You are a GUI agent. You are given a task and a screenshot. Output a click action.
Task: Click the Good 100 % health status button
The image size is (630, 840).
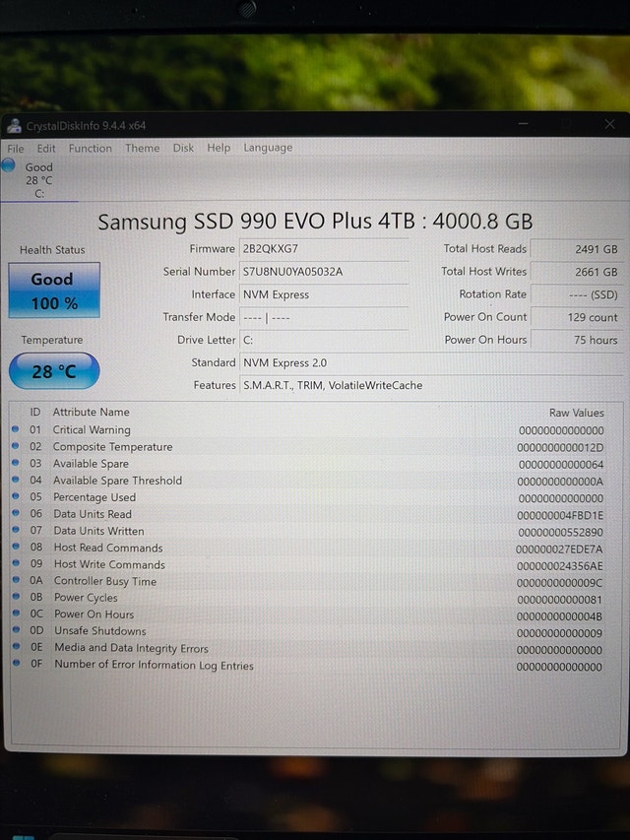tap(54, 291)
